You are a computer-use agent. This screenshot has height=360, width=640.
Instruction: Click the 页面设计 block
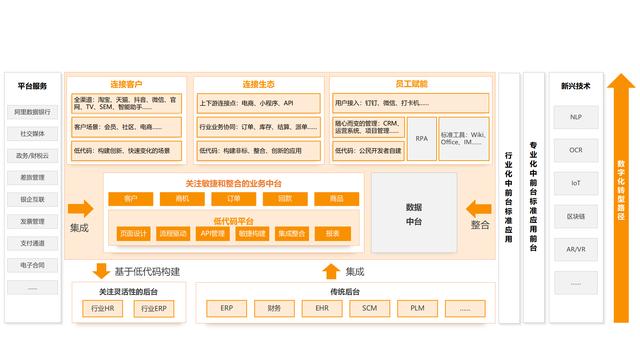[x=133, y=233]
